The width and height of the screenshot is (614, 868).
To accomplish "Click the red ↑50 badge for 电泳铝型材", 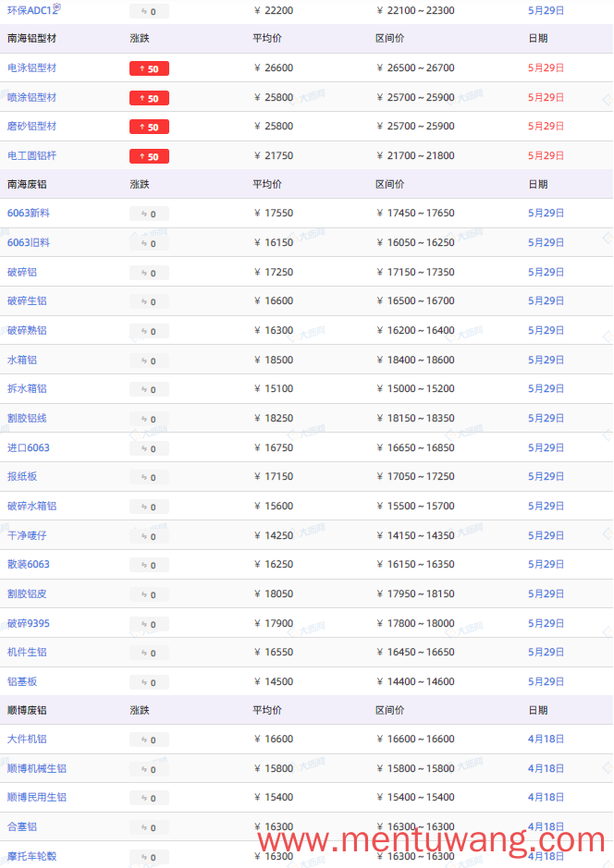I will 149,68.
